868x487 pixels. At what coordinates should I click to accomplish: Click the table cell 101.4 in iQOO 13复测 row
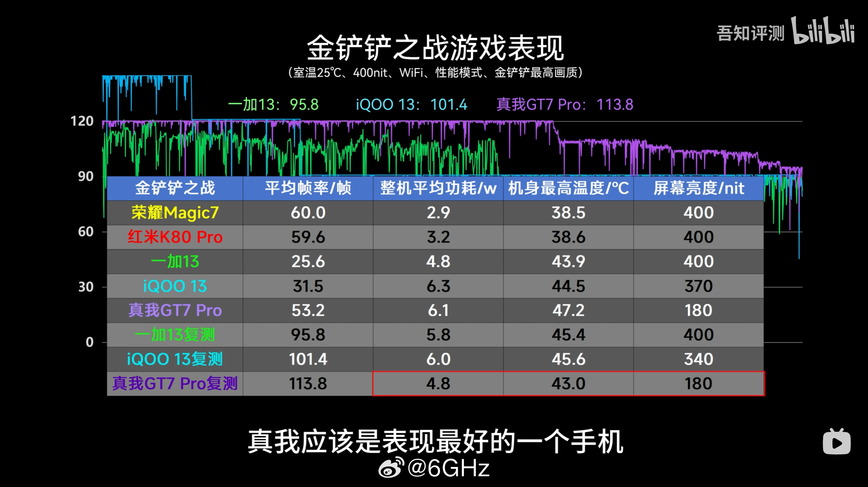pyautogui.click(x=308, y=359)
